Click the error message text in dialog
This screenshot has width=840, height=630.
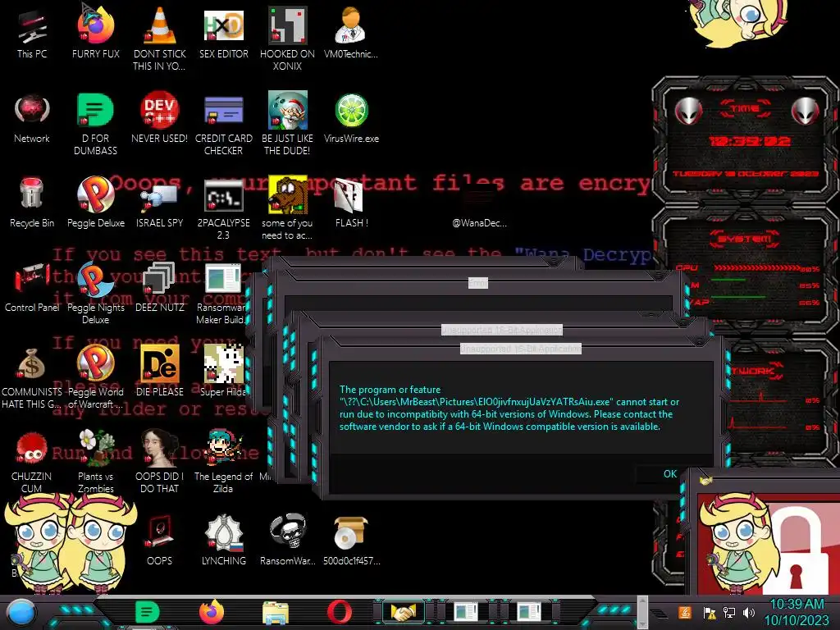tap(509, 408)
